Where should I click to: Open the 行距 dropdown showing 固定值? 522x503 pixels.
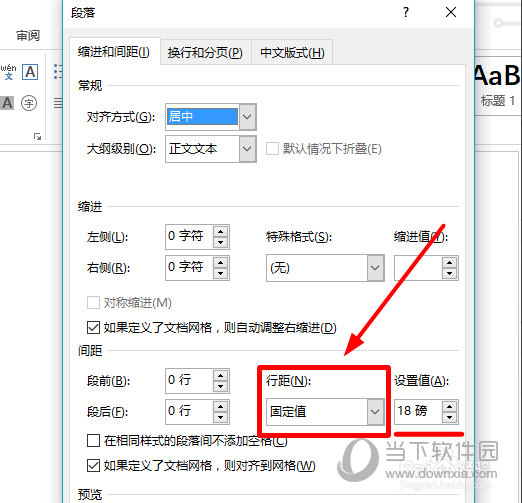coord(325,412)
